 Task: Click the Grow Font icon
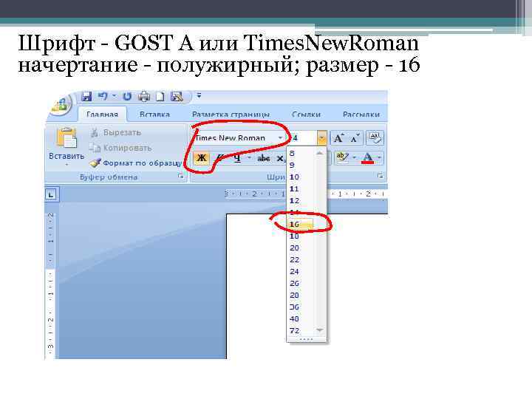338,138
